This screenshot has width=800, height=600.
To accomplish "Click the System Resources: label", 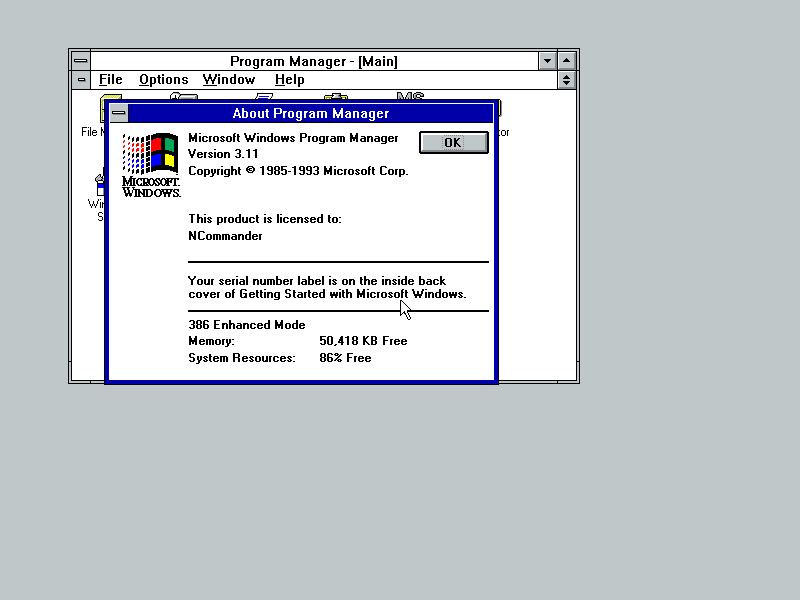I will click(x=242, y=358).
